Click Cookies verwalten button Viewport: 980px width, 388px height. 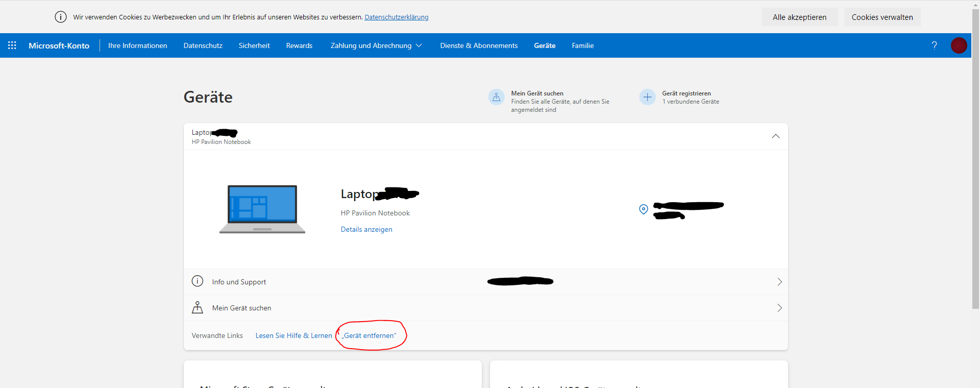pos(882,17)
